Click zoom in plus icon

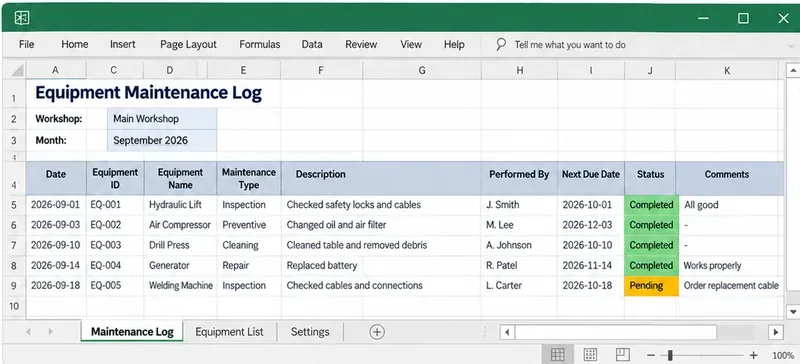pos(754,355)
